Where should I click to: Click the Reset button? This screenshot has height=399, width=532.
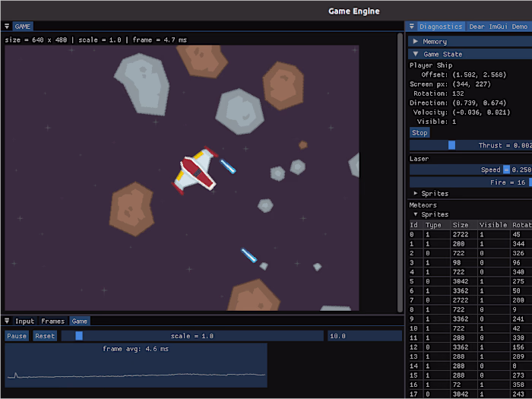pyautogui.click(x=44, y=336)
